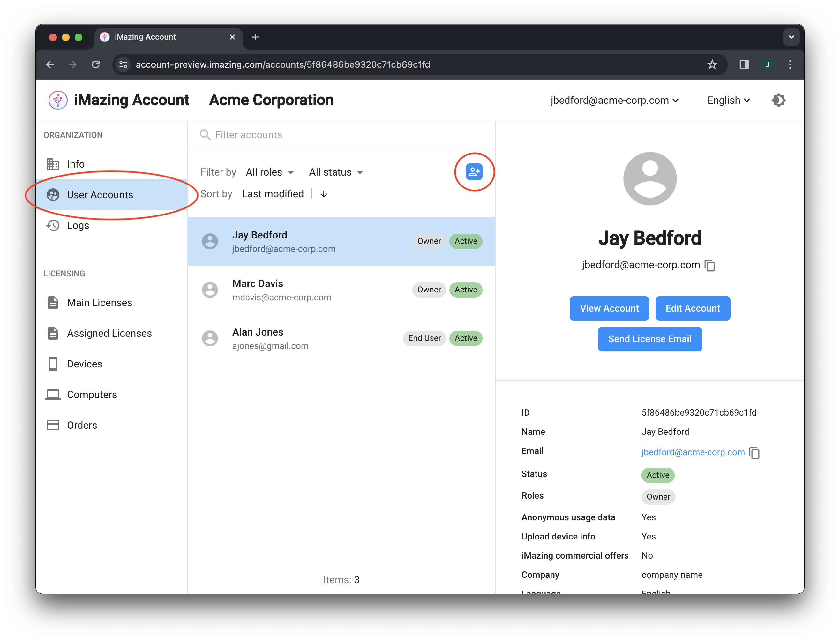Expand the tab search chevron
The width and height of the screenshot is (840, 641).
[791, 37]
